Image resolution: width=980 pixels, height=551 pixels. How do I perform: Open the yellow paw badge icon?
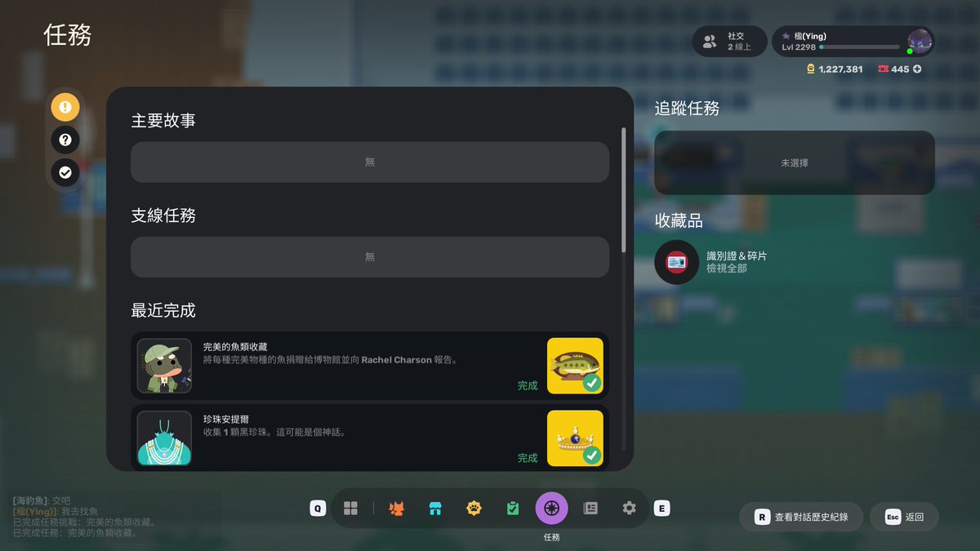[x=474, y=507]
